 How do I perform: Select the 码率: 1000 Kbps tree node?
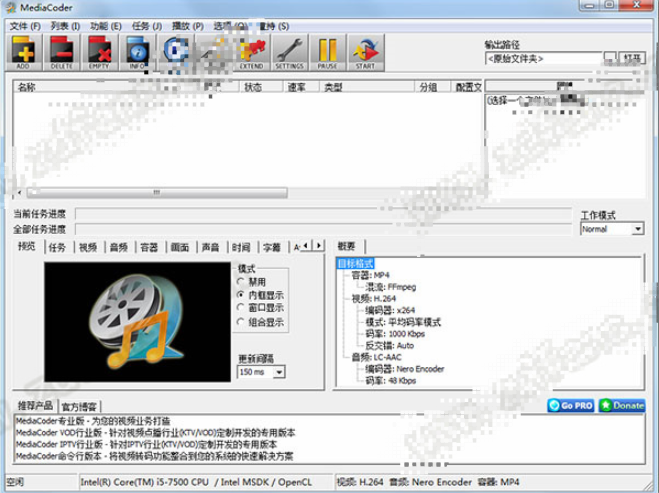[395, 334]
